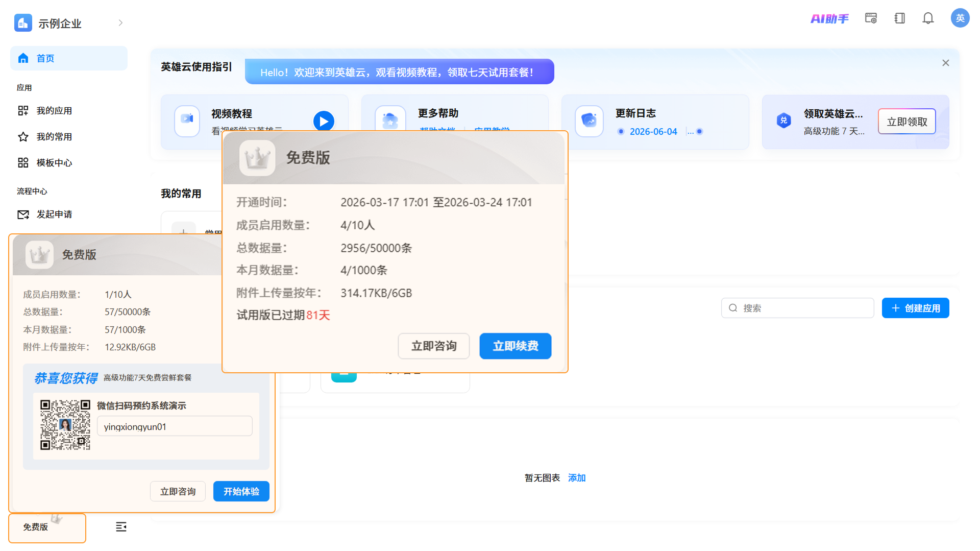Click the 领取英雄云 hexagon icon
Image resolution: width=980 pixels, height=551 pixels.
click(x=783, y=121)
